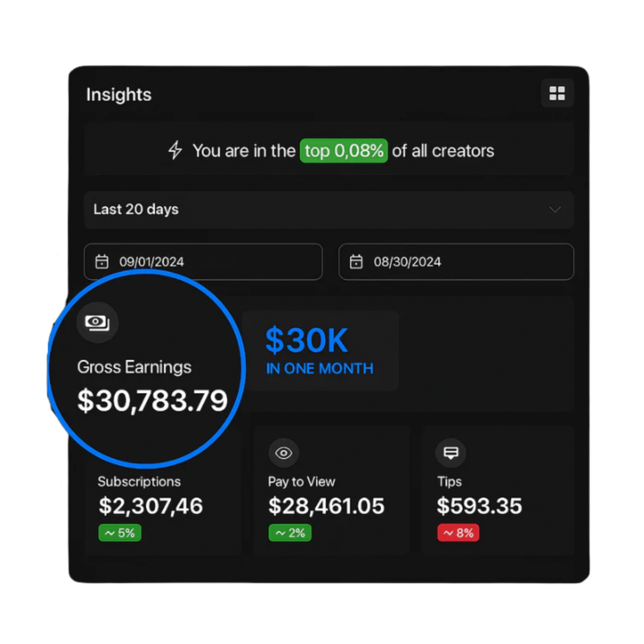Click the grid layout icon beside Insights

pos(557,93)
